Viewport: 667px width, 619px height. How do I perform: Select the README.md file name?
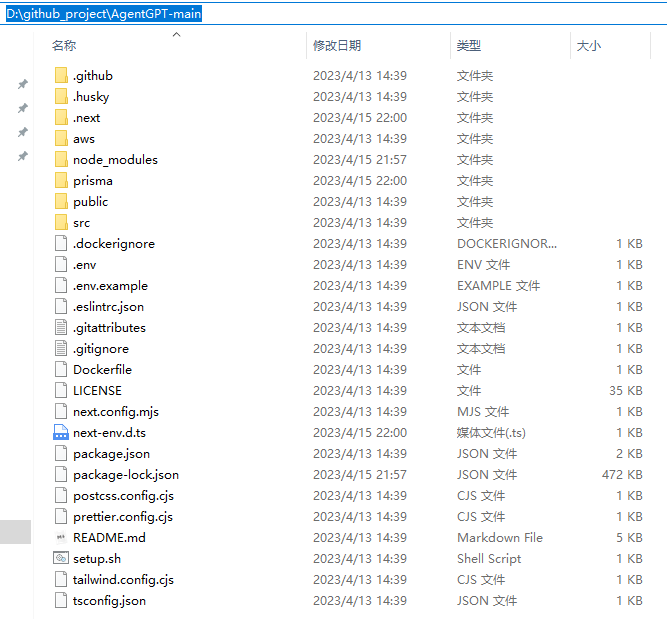109,537
